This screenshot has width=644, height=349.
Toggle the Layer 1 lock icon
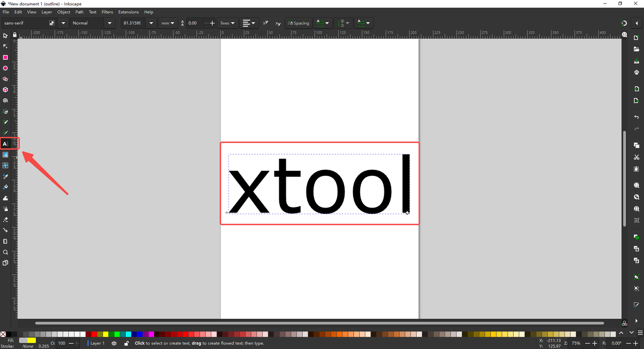click(126, 343)
